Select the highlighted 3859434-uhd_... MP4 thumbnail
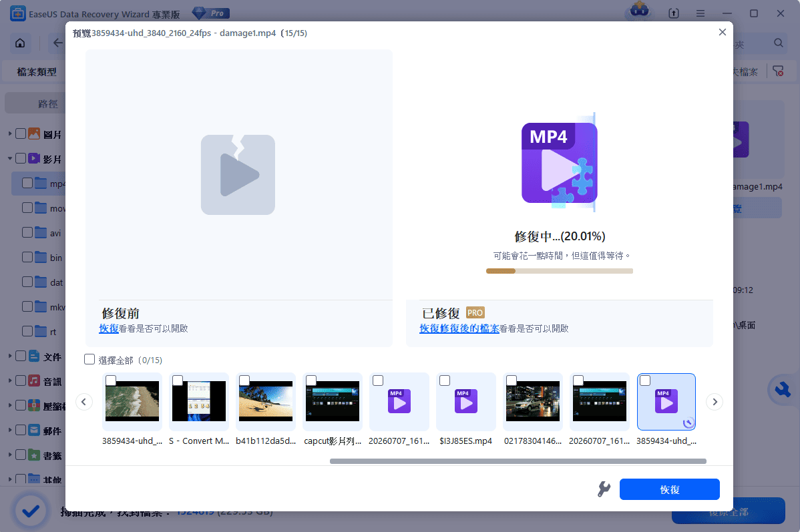The width and height of the screenshot is (800, 532). point(666,401)
